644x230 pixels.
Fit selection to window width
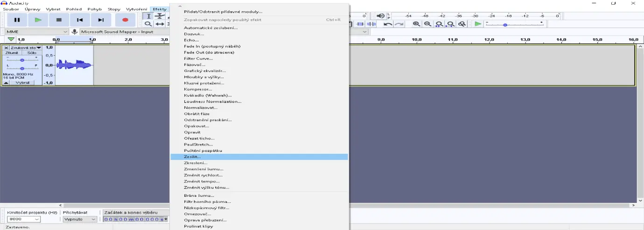[439, 24]
